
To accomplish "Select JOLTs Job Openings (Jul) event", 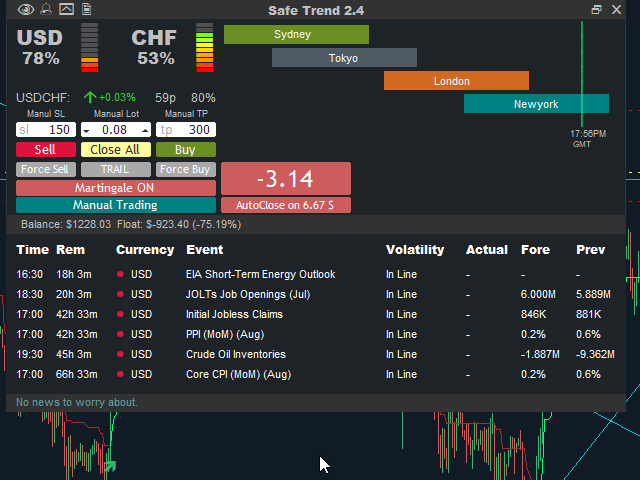I will click(248, 294).
